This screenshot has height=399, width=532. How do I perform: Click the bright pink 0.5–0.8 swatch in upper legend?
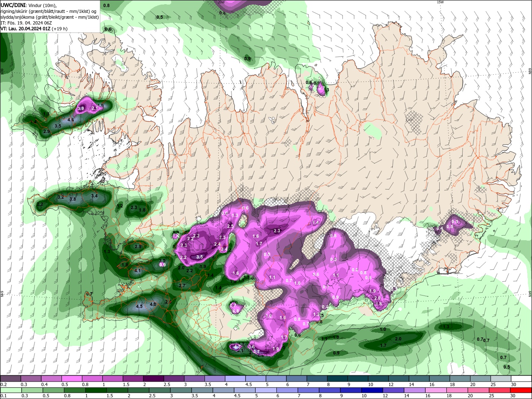pyautogui.click(x=71, y=379)
